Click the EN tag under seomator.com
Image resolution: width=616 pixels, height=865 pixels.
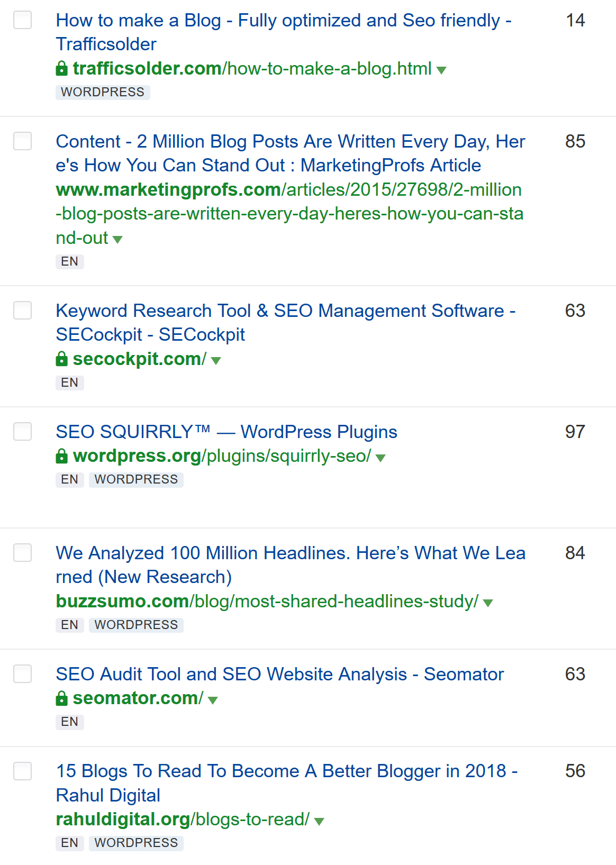(69, 722)
